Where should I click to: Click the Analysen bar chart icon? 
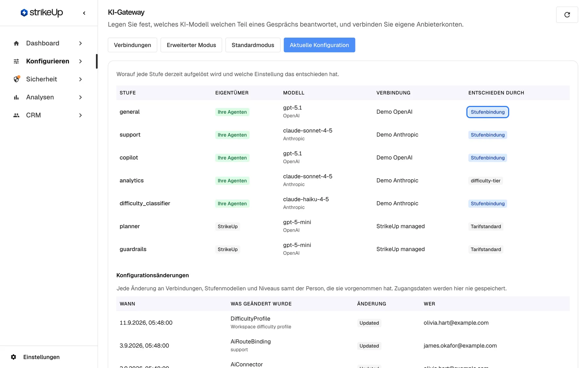point(16,97)
